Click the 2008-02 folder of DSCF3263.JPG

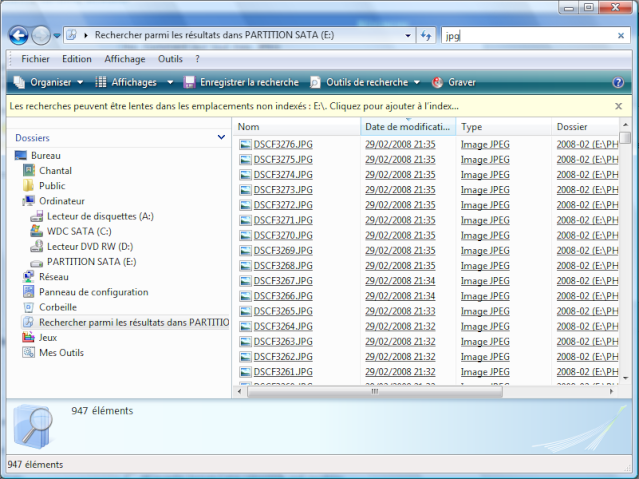587,342
